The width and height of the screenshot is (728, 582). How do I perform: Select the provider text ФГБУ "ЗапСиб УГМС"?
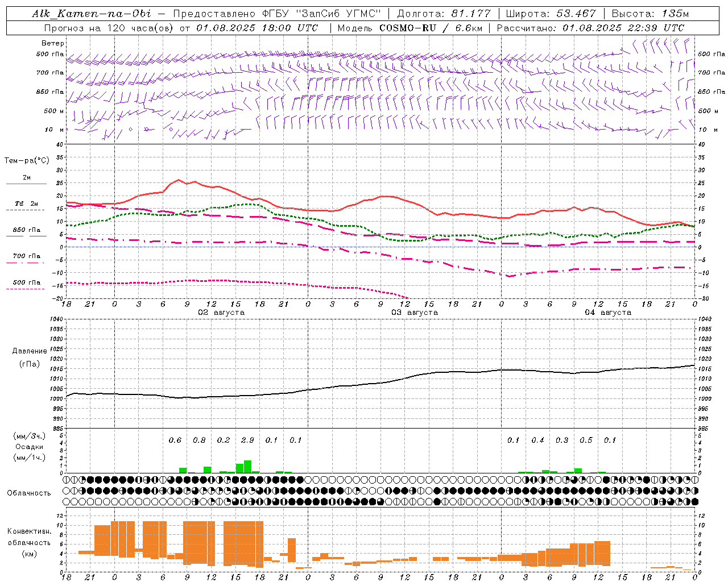click(321, 14)
